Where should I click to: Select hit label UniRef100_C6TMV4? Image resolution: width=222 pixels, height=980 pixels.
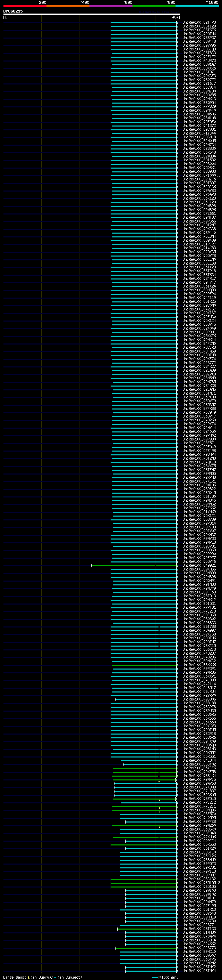click(x=199, y=971)
